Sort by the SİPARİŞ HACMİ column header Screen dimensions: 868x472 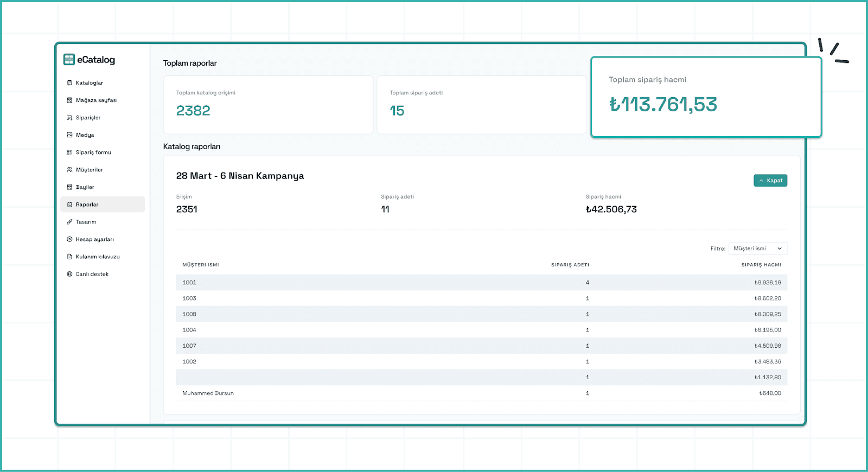coord(761,265)
